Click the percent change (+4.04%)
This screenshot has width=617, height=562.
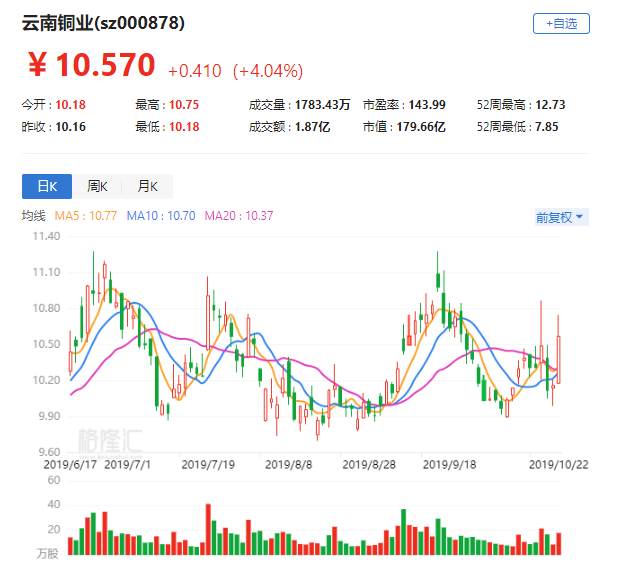pos(268,71)
